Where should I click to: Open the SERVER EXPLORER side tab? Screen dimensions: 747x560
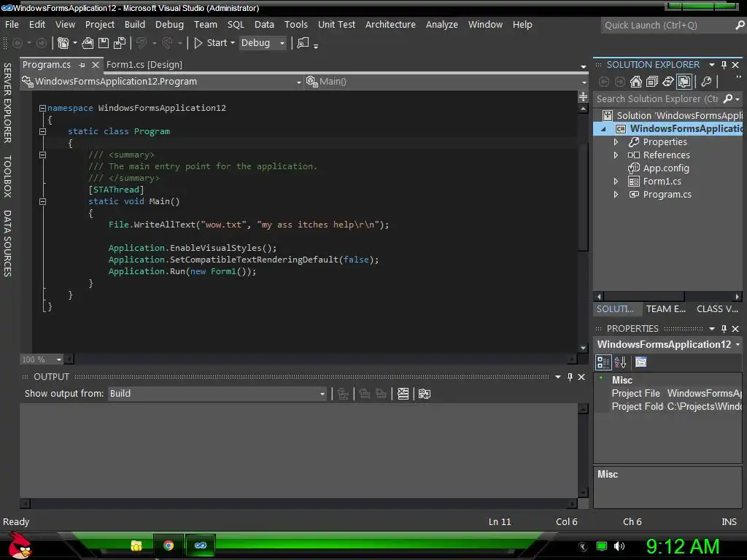click(7, 102)
